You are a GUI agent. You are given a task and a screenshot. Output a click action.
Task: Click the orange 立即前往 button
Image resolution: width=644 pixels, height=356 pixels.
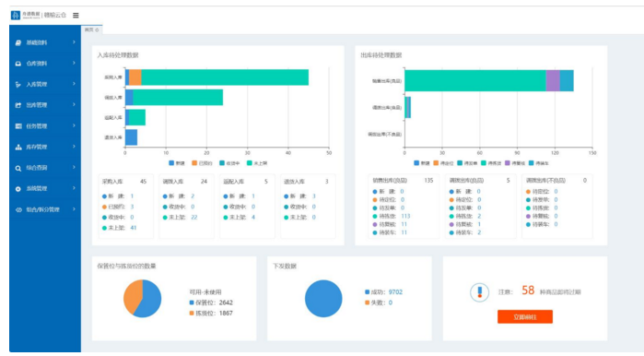525,316
